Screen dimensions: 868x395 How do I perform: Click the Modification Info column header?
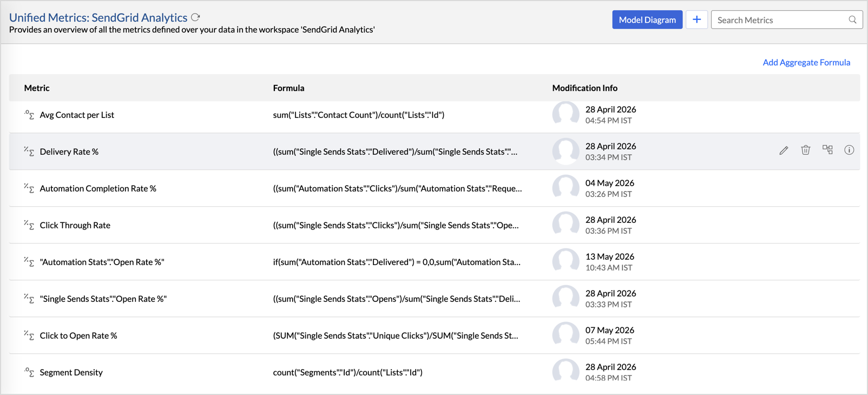584,88
